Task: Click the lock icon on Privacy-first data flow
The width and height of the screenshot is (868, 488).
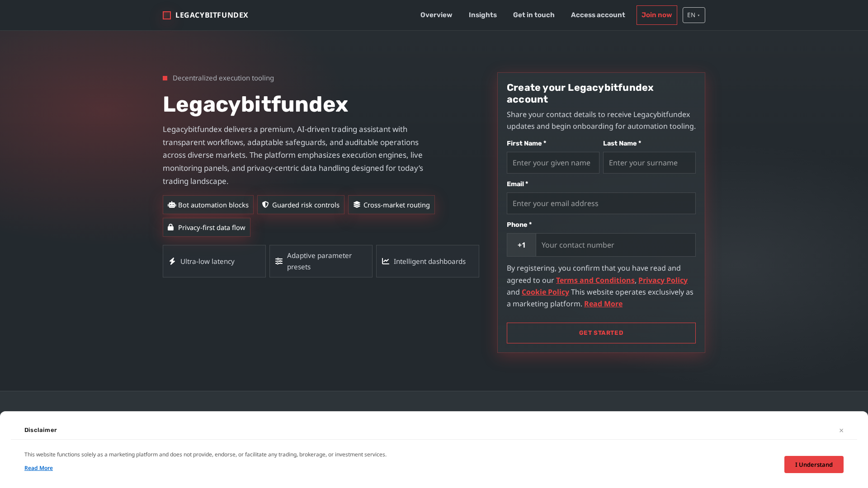Action: [171, 227]
